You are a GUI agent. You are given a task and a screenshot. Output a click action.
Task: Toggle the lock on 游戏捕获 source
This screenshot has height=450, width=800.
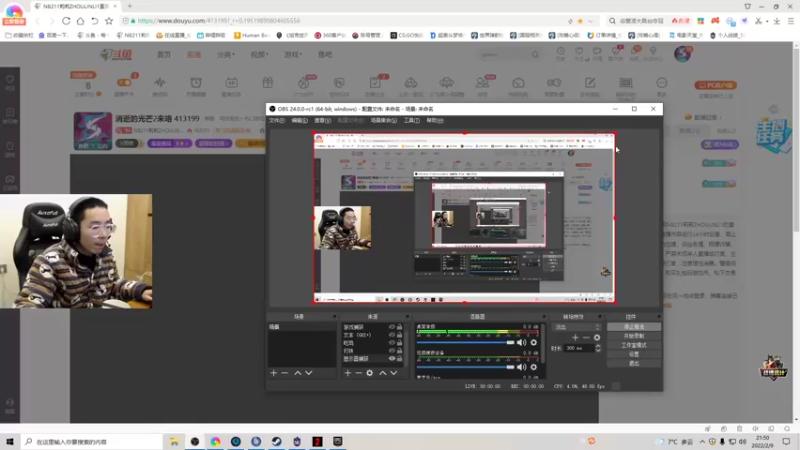tap(399, 327)
